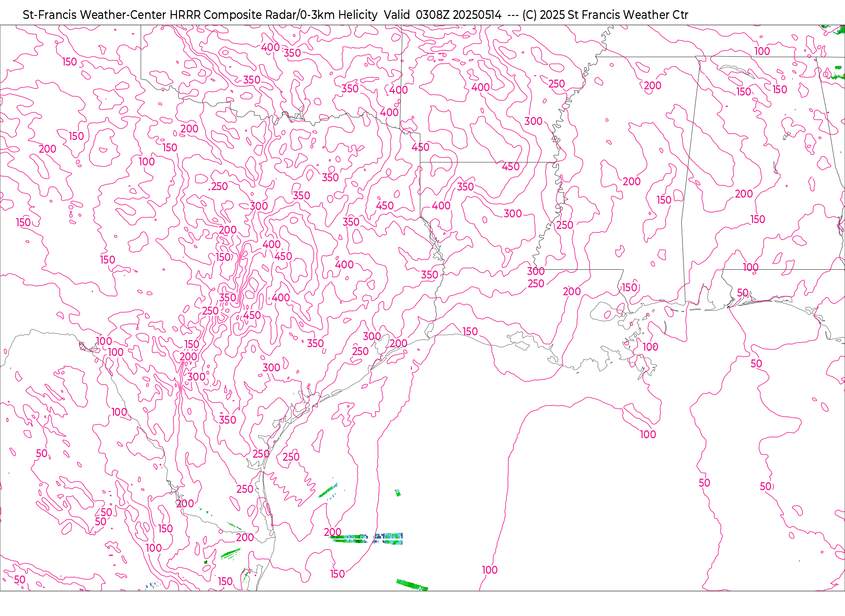Viewport: 845px width, 616px height.
Task: Click the "Valid 0308Z 20250514" timestamp text
Action: 442,15
